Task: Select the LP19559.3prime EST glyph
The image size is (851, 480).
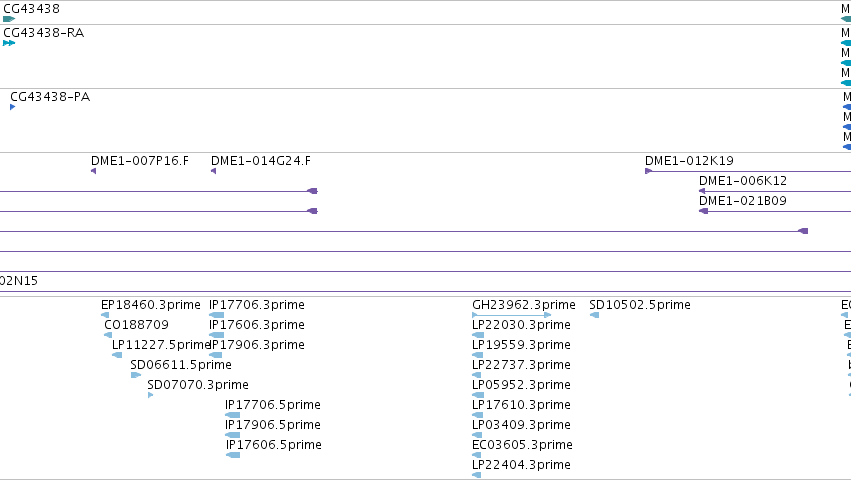Action: tap(478, 355)
